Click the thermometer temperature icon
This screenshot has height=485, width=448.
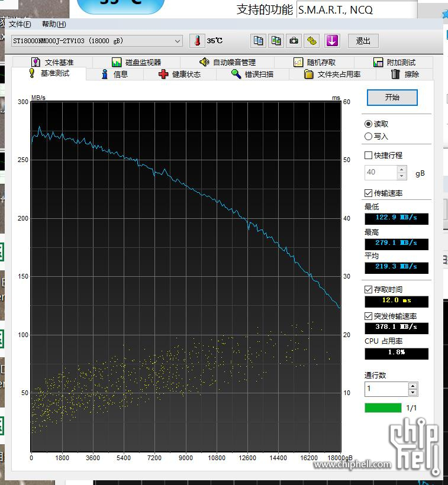pyautogui.click(x=196, y=41)
